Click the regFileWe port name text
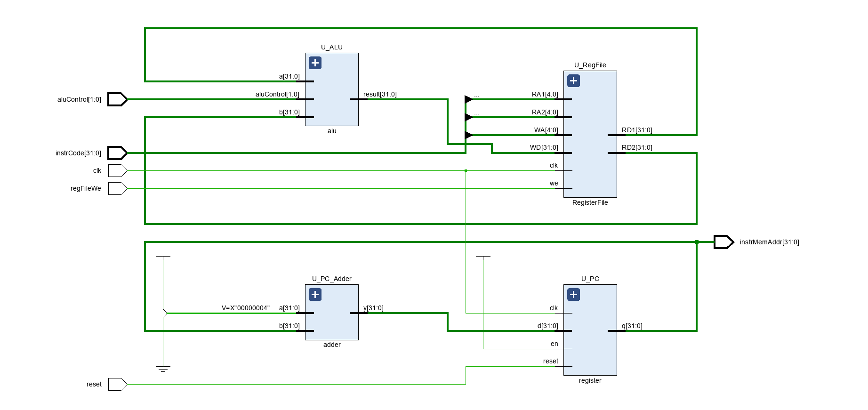Viewport: 868px width, 410px height. (86, 188)
